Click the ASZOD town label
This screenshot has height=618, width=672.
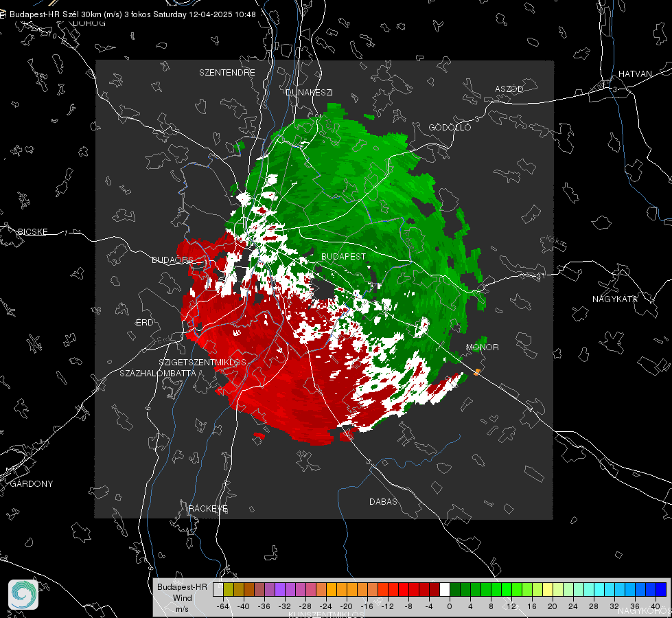click(509, 89)
